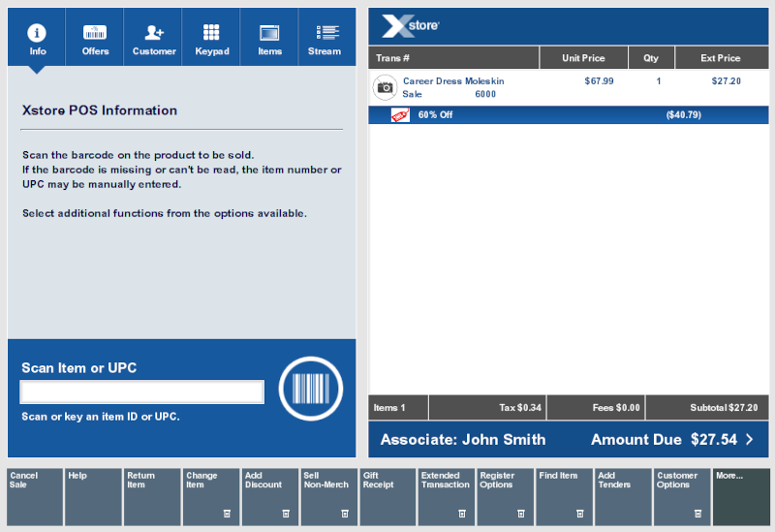Click the $27.20 extended price
The height and width of the screenshot is (532, 775).
click(726, 81)
